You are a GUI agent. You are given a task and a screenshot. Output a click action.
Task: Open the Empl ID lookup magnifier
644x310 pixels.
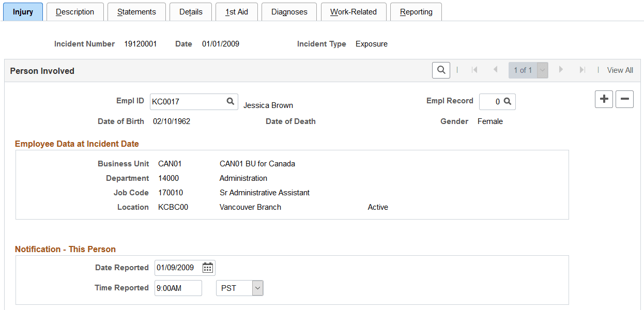click(231, 101)
